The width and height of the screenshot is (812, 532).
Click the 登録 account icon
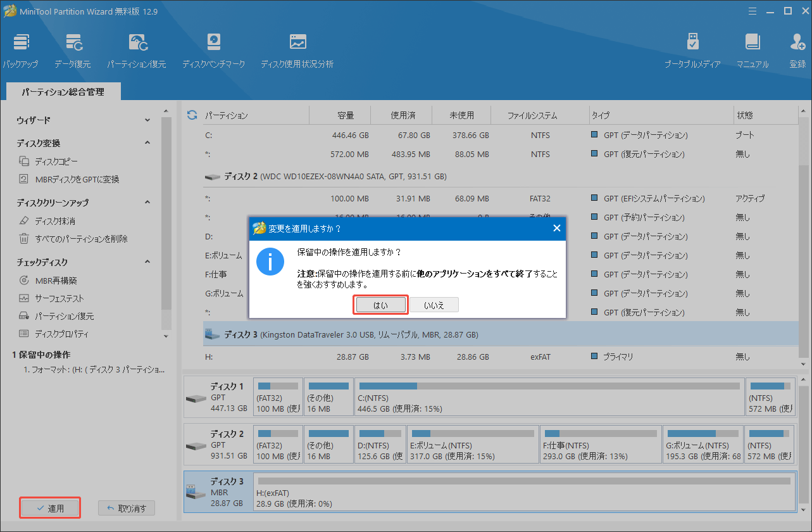(x=797, y=51)
